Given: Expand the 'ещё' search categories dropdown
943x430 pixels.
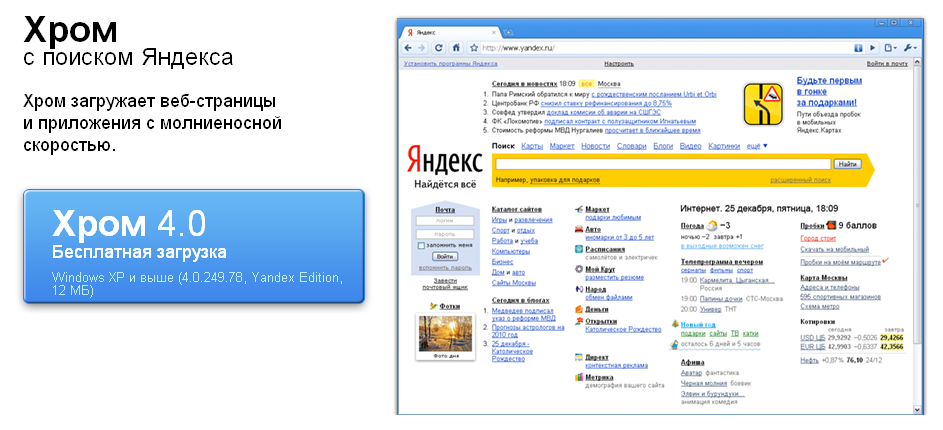Looking at the screenshot, I should 757,146.
